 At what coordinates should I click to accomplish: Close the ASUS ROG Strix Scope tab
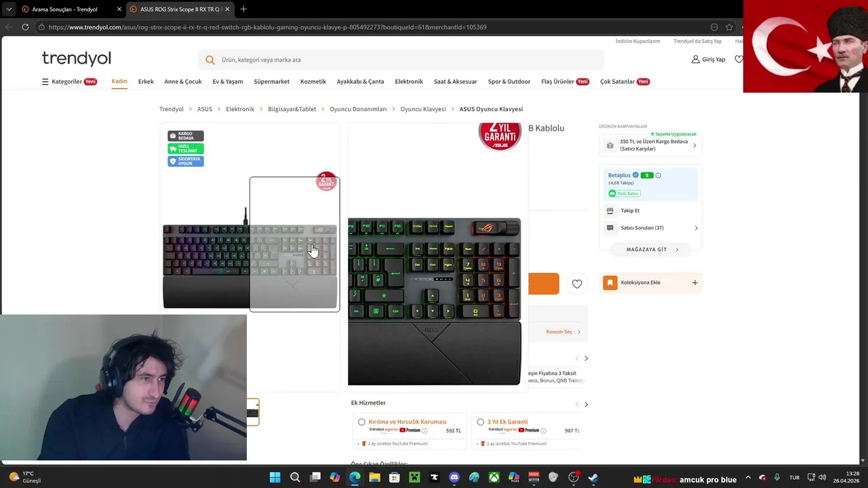click(x=227, y=9)
